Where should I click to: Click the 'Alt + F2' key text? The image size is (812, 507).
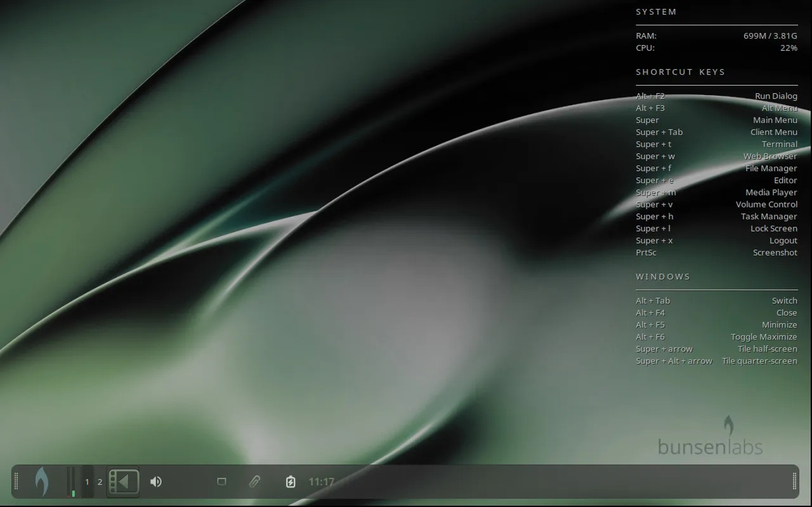pyautogui.click(x=650, y=96)
